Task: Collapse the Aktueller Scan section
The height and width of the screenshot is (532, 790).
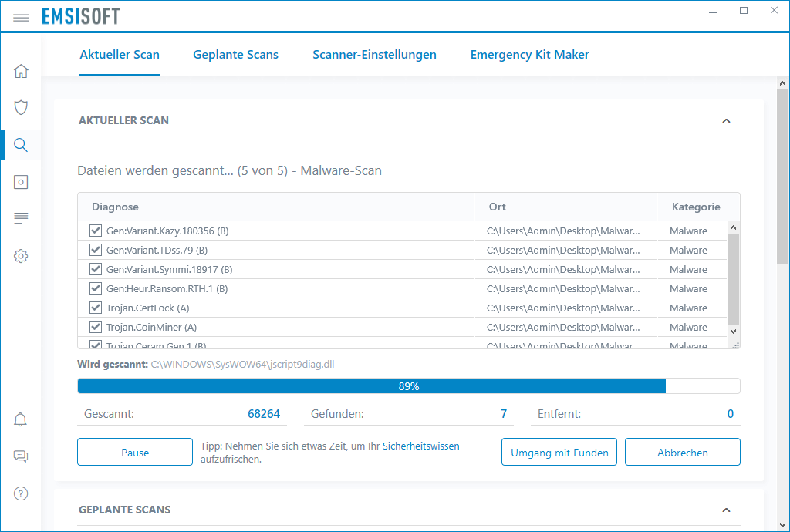Action: click(726, 121)
